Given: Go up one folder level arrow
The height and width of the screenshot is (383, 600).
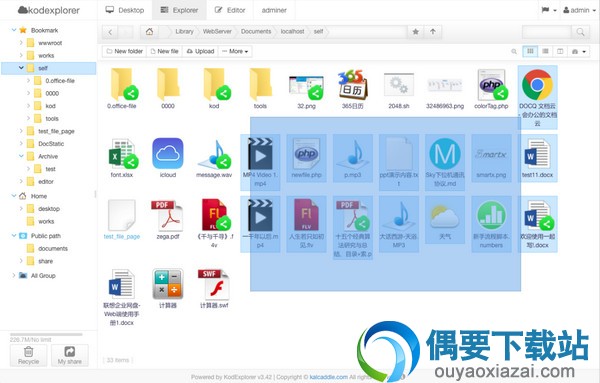Looking at the screenshot, I should point(433,32).
